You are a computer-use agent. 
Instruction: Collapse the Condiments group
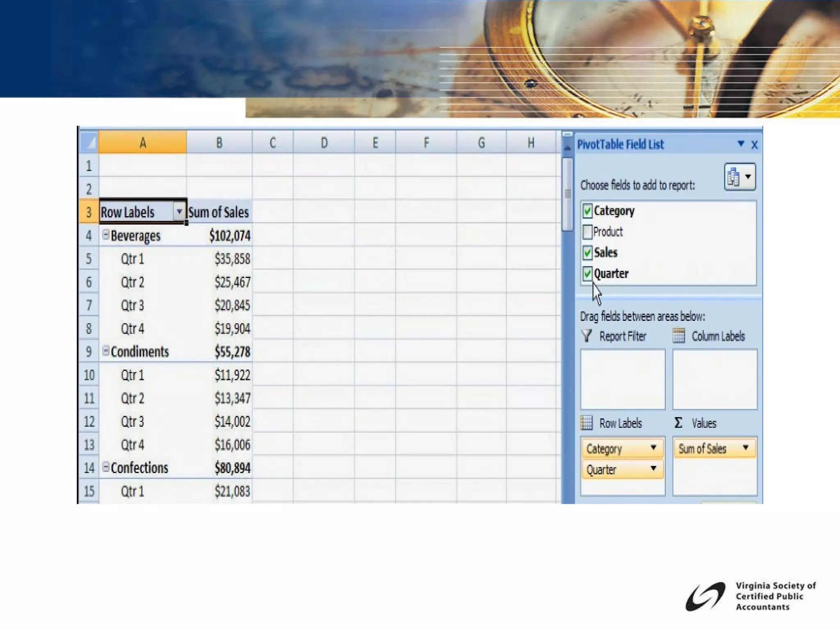click(106, 351)
